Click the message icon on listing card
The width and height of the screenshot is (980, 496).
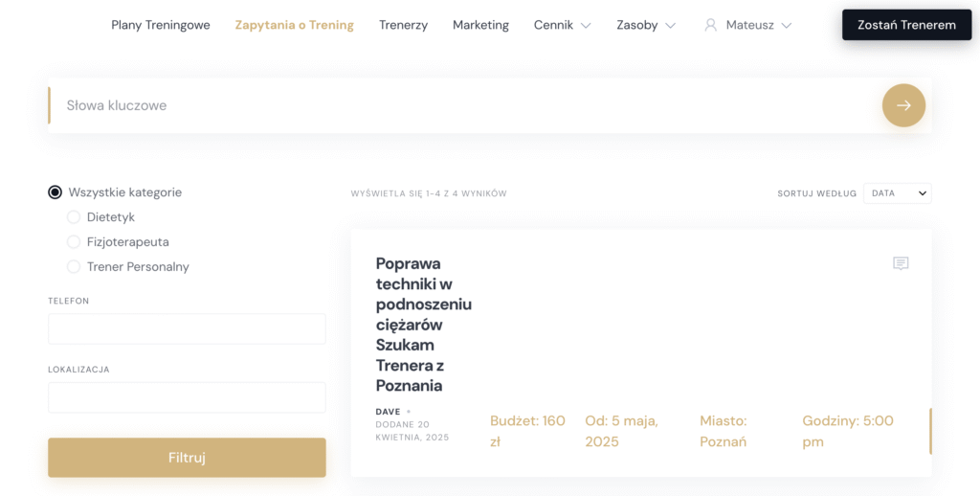click(x=901, y=263)
